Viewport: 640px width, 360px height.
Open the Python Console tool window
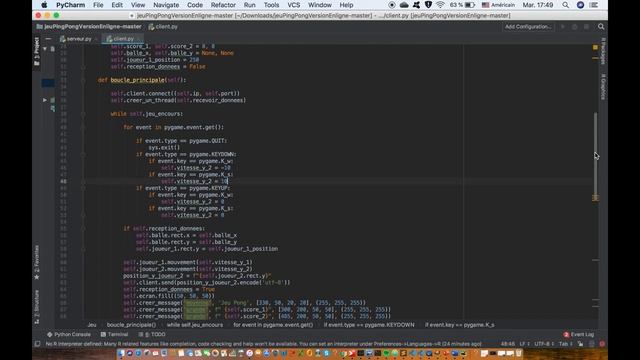[x=69, y=334]
